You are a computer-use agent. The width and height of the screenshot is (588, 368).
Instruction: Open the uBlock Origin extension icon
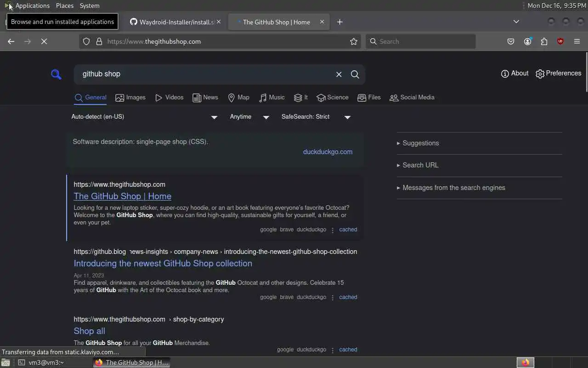pos(560,41)
